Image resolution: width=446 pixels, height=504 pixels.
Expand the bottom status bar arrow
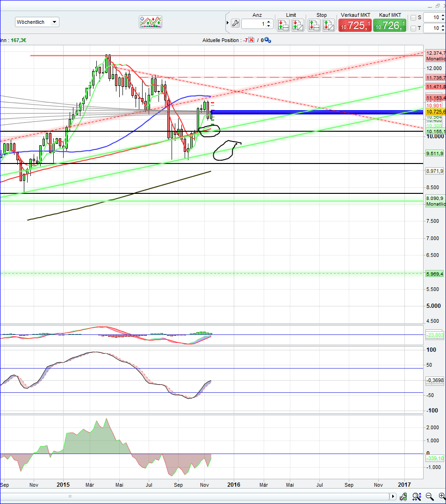pos(393,497)
